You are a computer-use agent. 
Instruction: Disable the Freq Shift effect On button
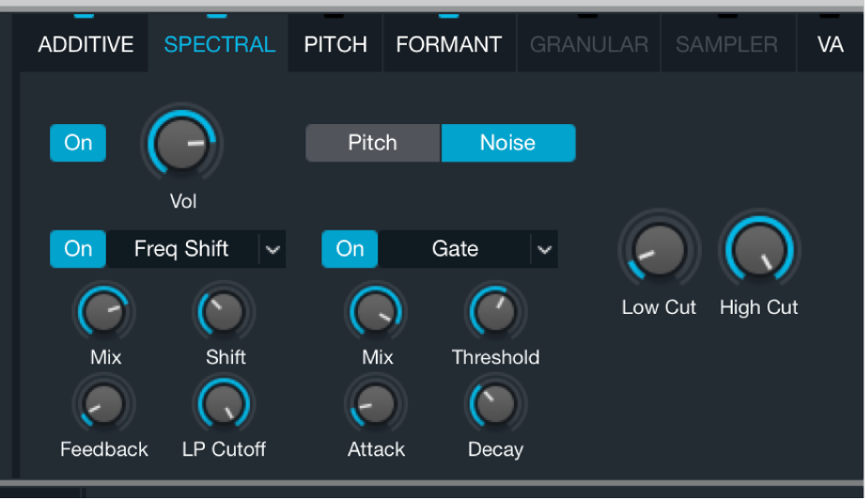pos(78,249)
